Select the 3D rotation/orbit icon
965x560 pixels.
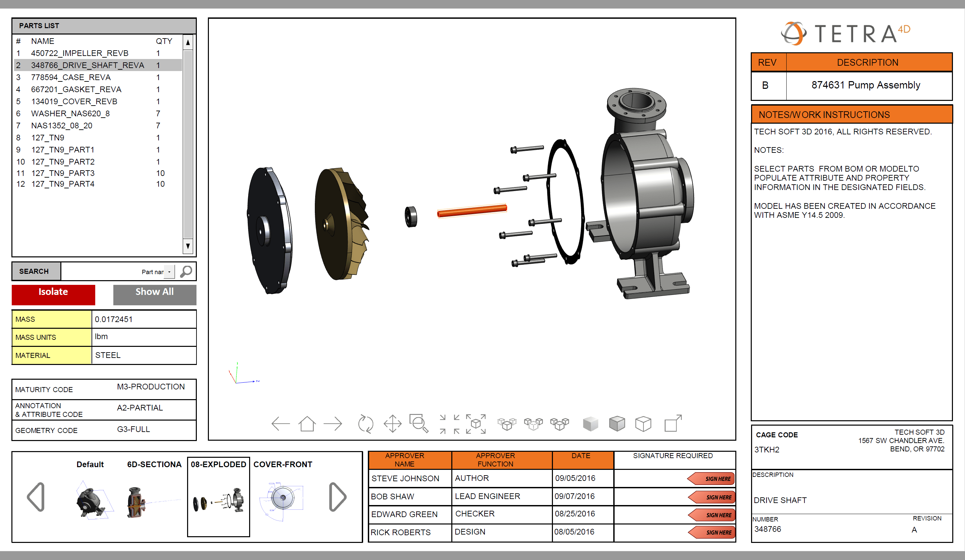point(367,424)
